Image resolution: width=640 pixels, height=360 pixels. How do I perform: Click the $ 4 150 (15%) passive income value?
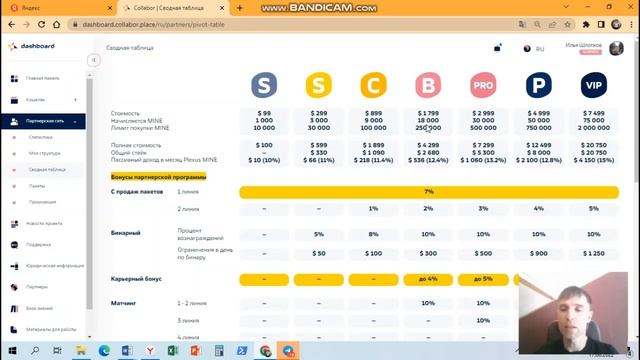coord(594,160)
